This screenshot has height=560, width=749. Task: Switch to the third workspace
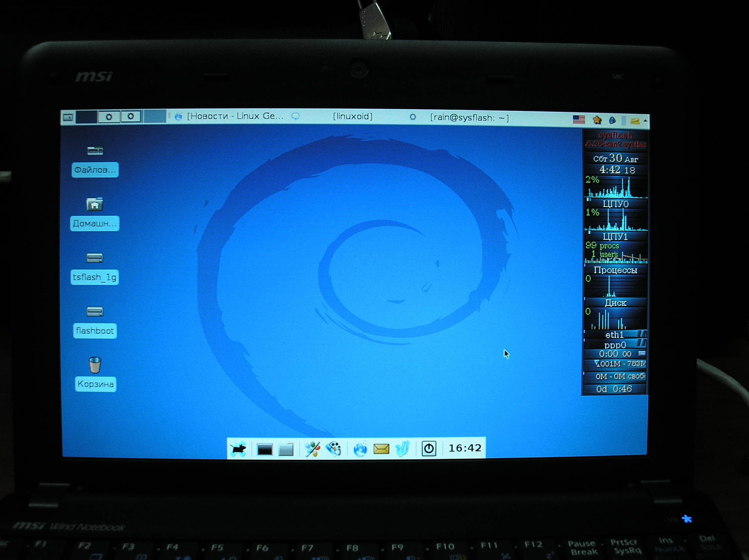coord(131,117)
